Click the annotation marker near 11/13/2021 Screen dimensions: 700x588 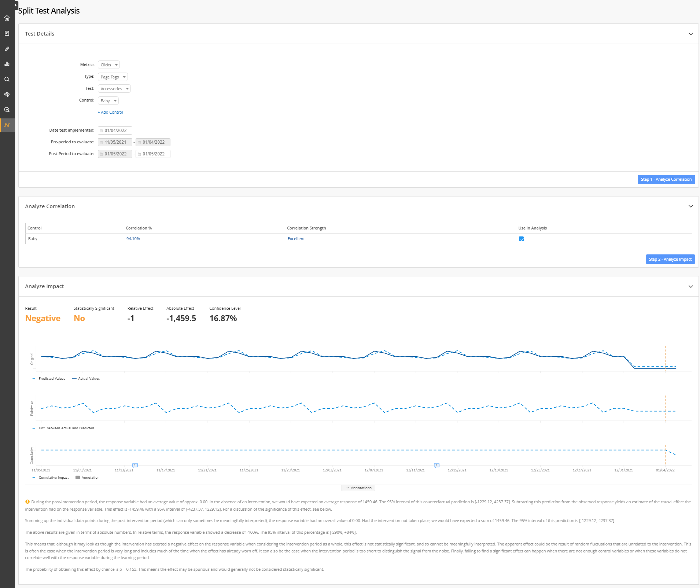point(135,465)
